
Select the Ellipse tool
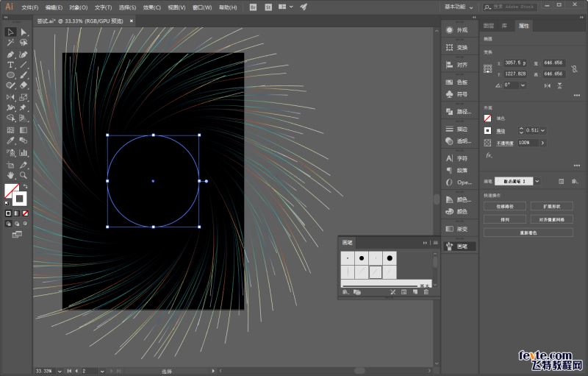[10, 76]
